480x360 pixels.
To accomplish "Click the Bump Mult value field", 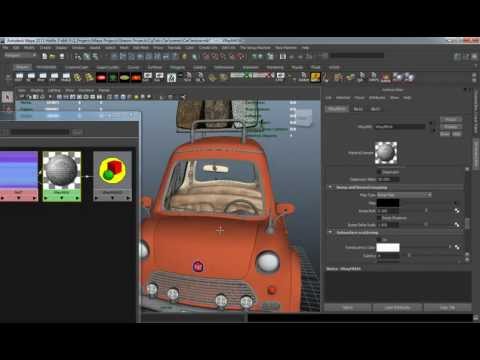I will pyautogui.click(x=388, y=211).
